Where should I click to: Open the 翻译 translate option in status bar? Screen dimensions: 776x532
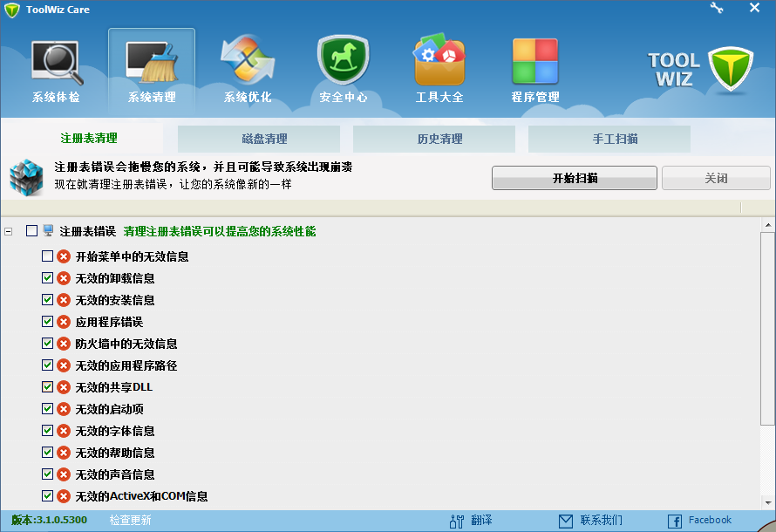coord(480,519)
